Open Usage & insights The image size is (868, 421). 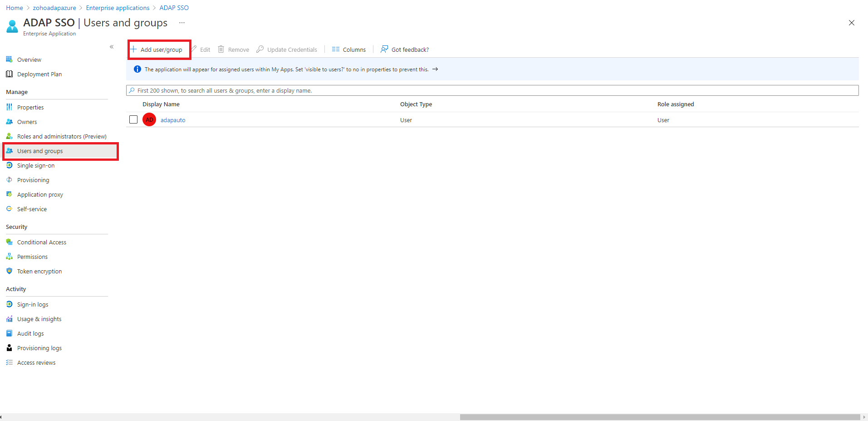[39, 319]
